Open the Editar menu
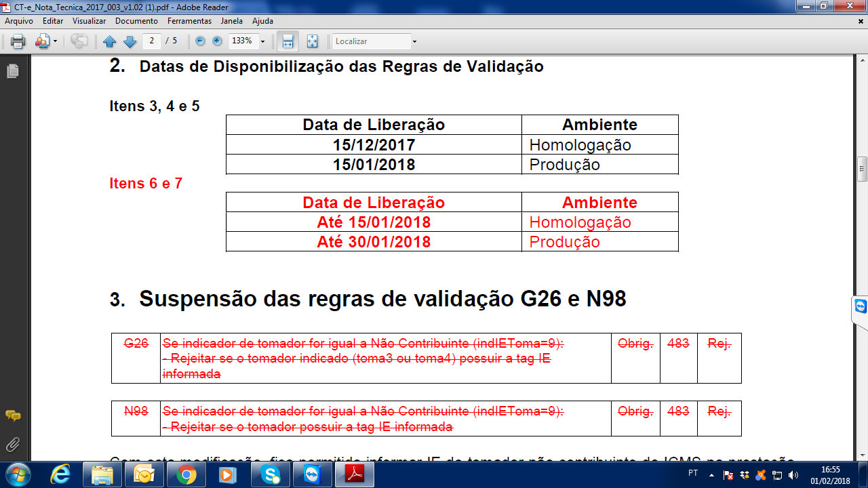Screen dimensions: 868x488 coord(53,21)
